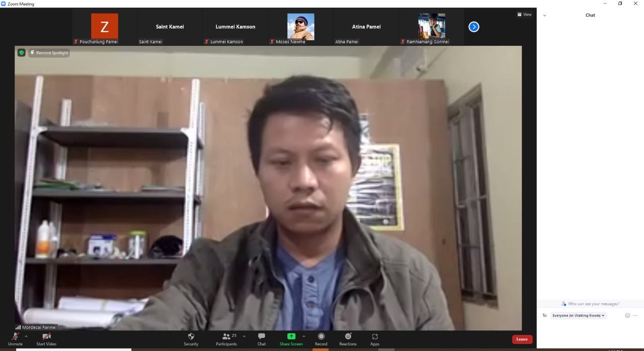
Task: Open the chat recipient dropdown Everyone
Action: coord(579,316)
